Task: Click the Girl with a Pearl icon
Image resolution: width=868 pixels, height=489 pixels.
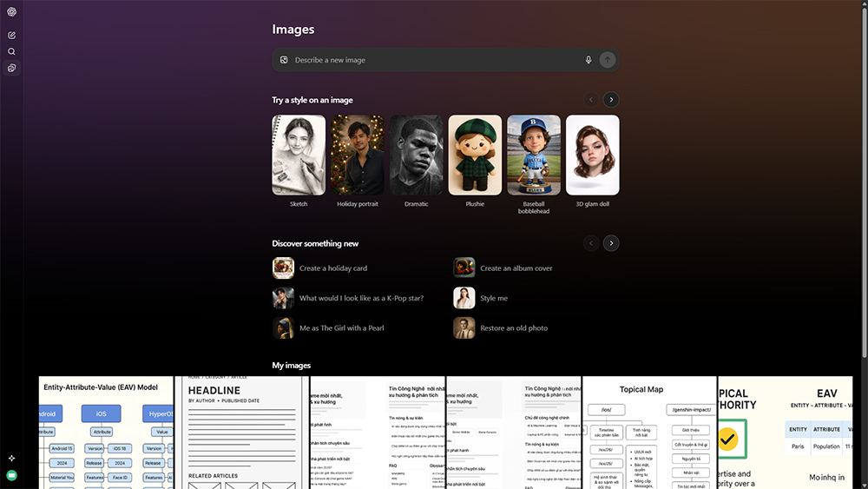Action: coord(284,327)
